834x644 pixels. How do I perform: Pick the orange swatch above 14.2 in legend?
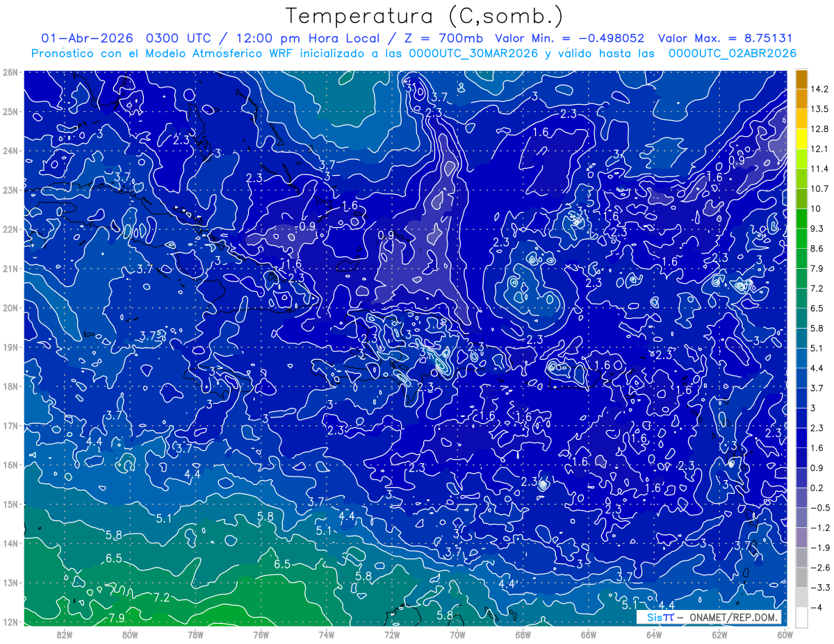[x=802, y=79]
